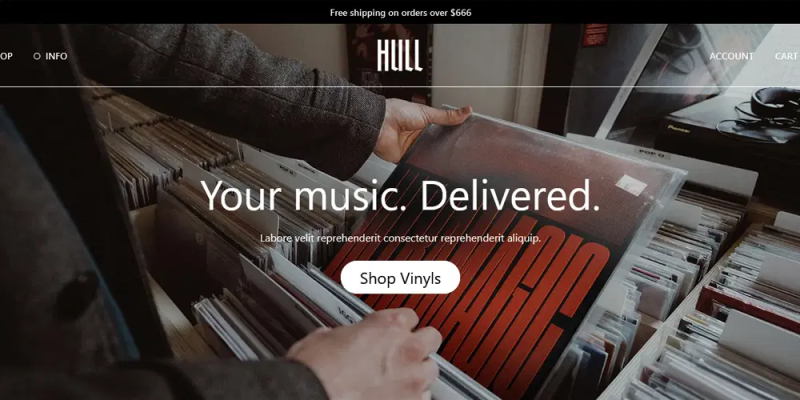Click the free shipping announcement text
Image resolution: width=800 pixels, height=400 pixels.
click(x=401, y=12)
